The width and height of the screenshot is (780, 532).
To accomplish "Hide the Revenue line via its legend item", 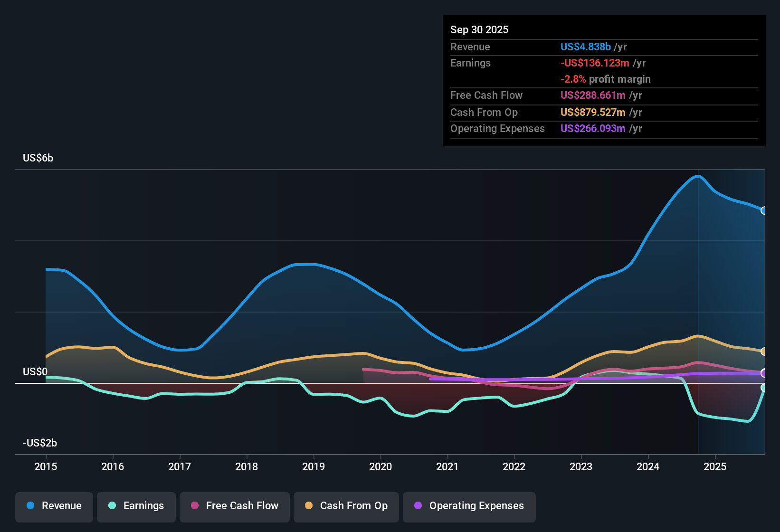I will click(x=54, y=506).
